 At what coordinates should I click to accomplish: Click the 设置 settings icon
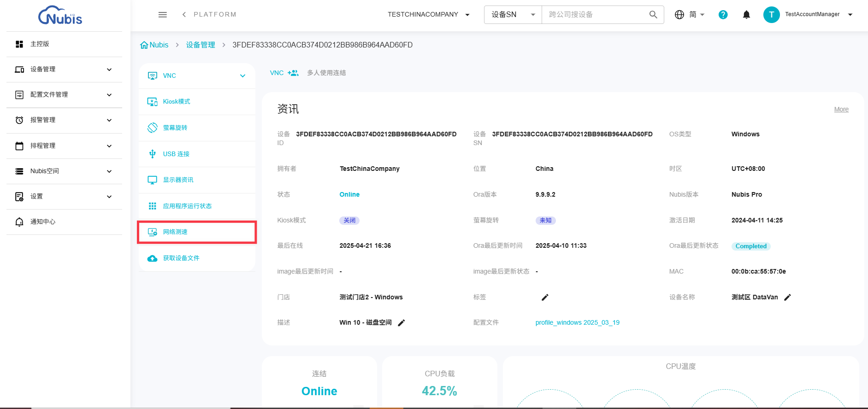(x=19, y=197)
